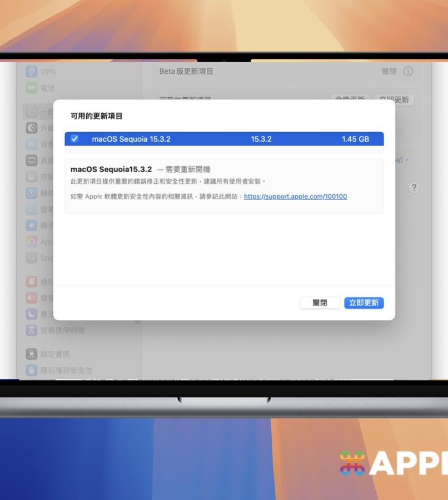This screenshot has width=448, height=500.
Task: Click the Displays sun icon in the sidebar
Action: point(32,226)
